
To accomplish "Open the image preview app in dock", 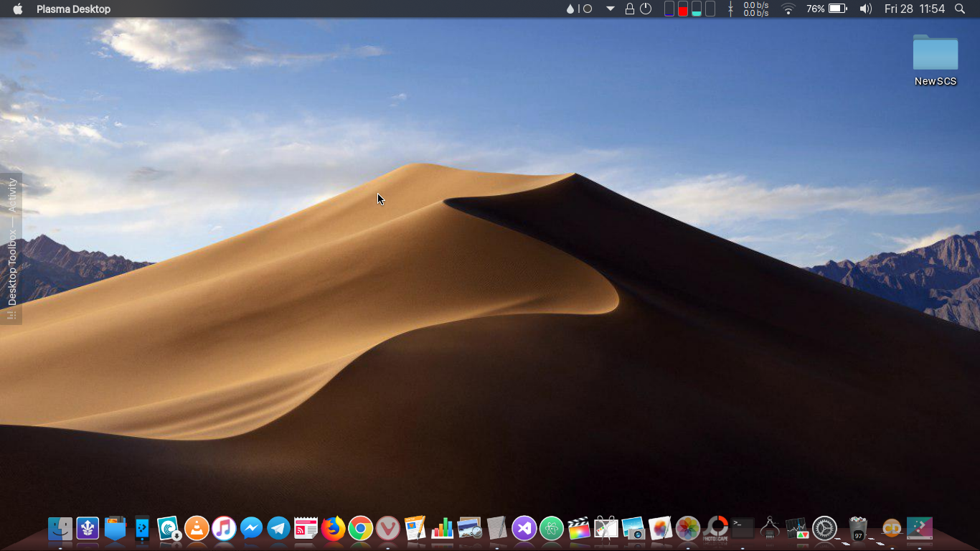I will 470,529.
